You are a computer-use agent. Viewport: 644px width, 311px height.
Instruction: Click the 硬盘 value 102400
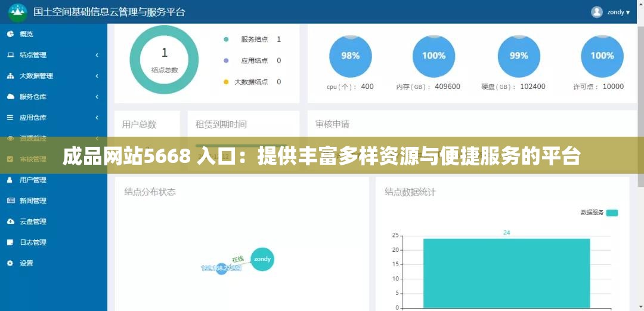tap(532, 87)
